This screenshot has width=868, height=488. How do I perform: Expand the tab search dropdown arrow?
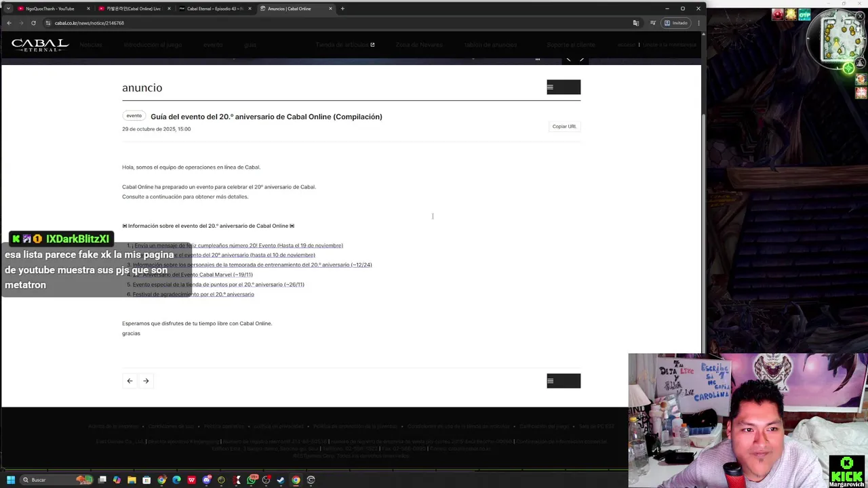pyautogui.click(x=8, y=9)
